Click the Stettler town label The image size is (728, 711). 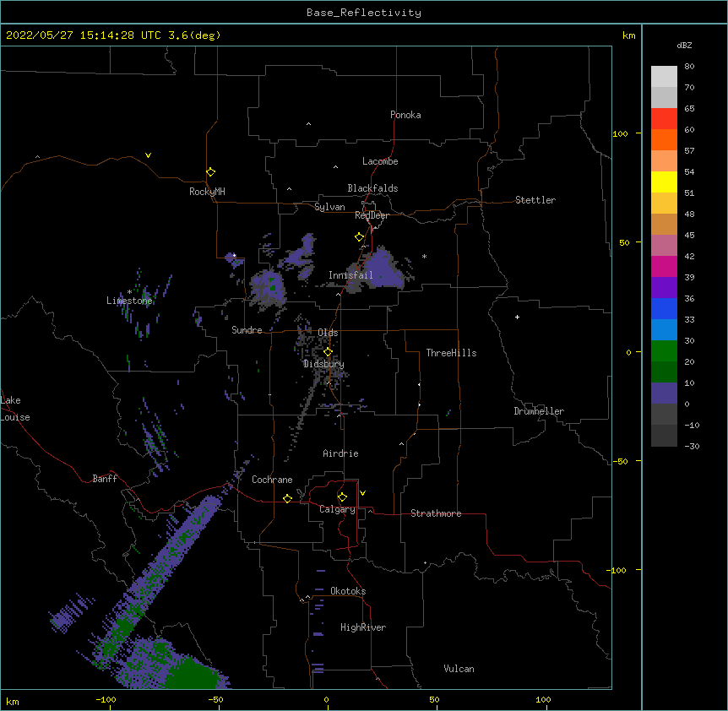click(x=535, y=200)
